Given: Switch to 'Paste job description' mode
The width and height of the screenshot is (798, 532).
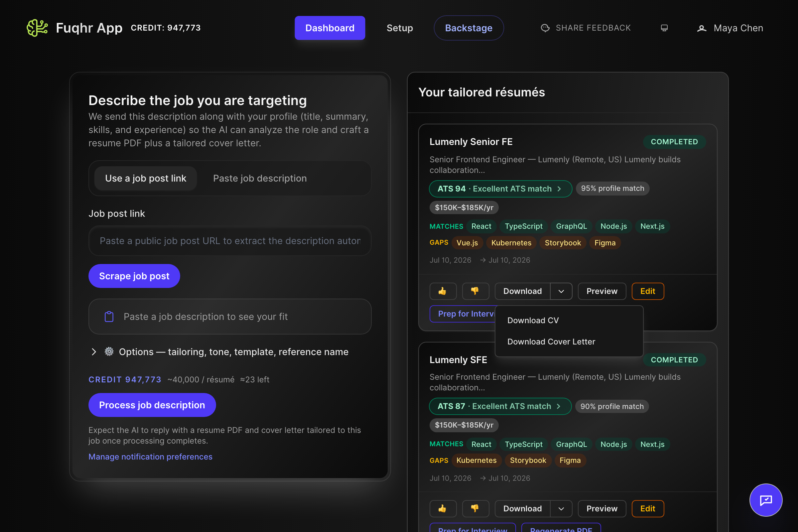Looking at the screenshot, I should (x=260, y=178).
